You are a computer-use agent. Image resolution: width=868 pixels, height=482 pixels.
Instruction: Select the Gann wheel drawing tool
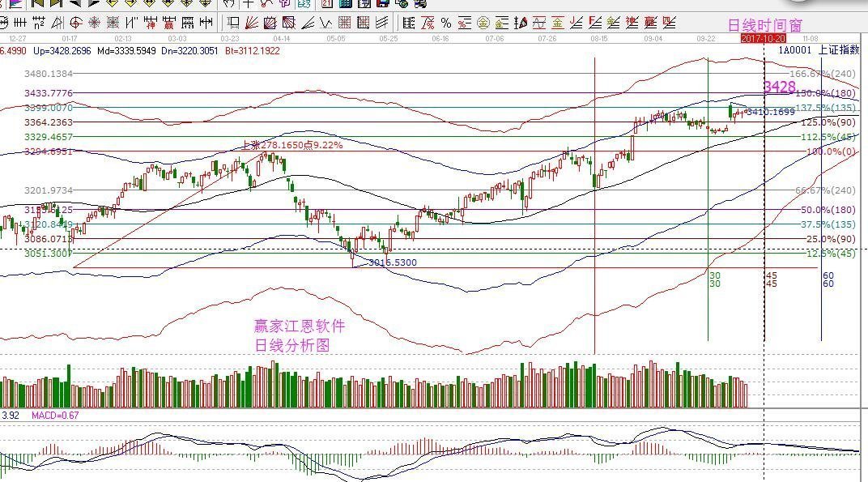[x=96, y=23]
